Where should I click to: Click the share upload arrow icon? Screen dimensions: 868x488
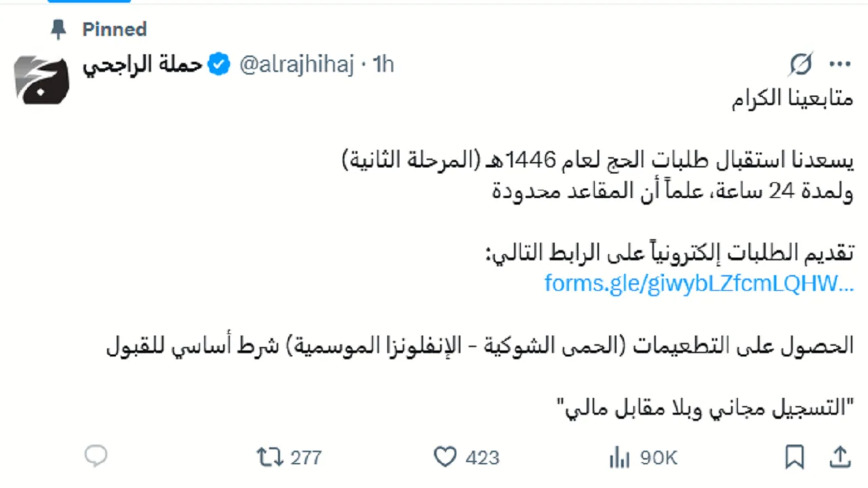coord(840,457)
